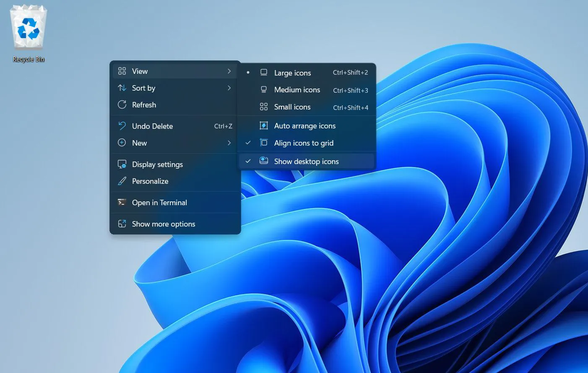Click the monitor icon next to Large icons
Screen dimensions: 588x373
click(263, 72)
